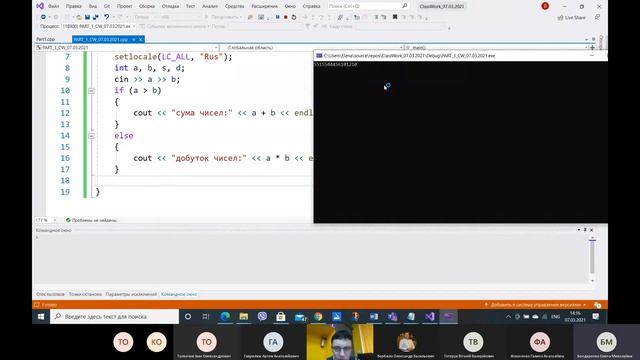640x360 pixels.
Task: Collapse the else block on line 14
Action: pyautogui.click(x=91, y=136)
